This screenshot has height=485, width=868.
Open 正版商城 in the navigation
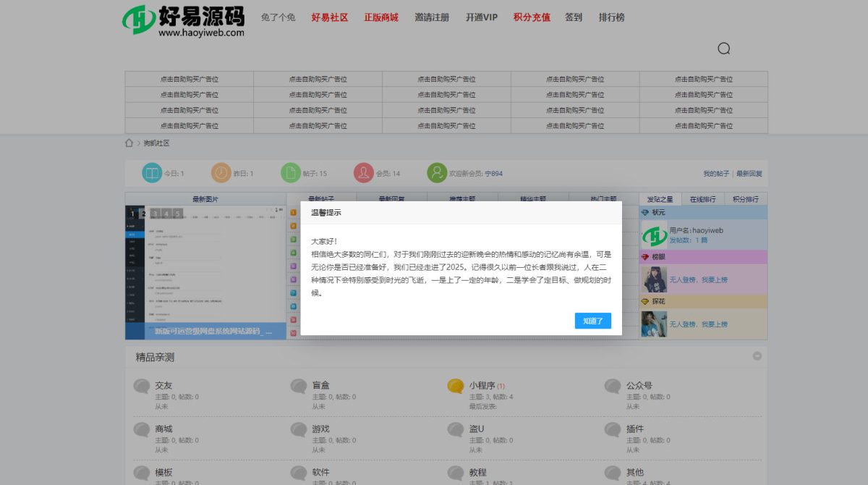coord(381,17)
